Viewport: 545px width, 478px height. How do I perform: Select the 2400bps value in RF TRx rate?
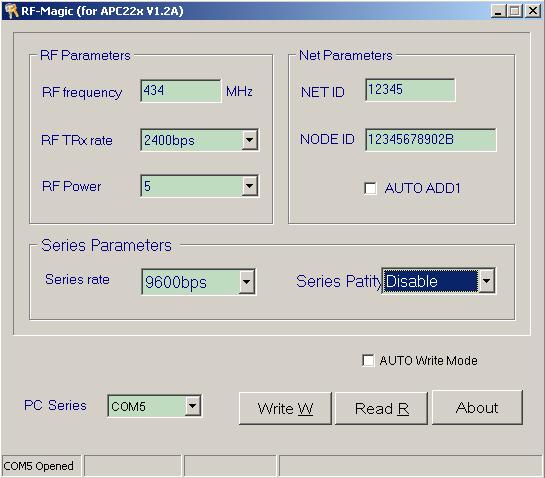click(x=169, y=140)
